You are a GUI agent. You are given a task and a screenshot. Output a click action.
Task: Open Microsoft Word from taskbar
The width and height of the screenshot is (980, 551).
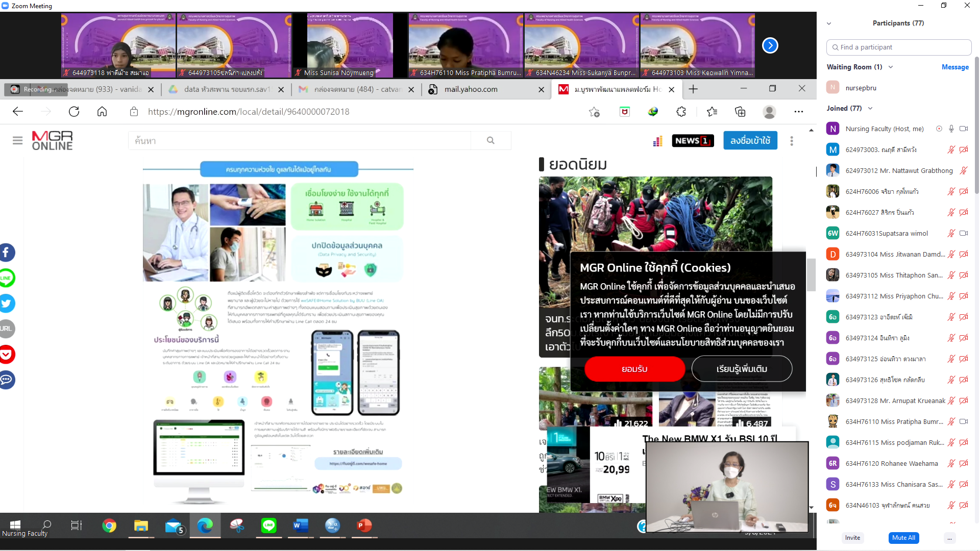click(x=301, y=525)
